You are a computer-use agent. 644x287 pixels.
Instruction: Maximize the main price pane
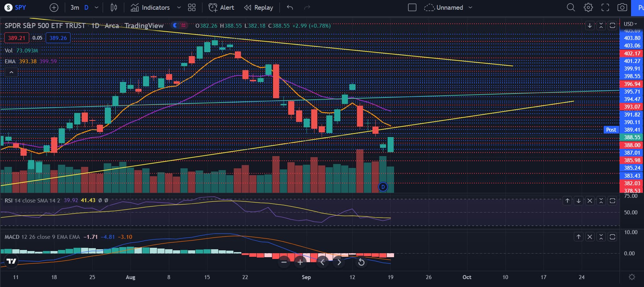[612, 26]
